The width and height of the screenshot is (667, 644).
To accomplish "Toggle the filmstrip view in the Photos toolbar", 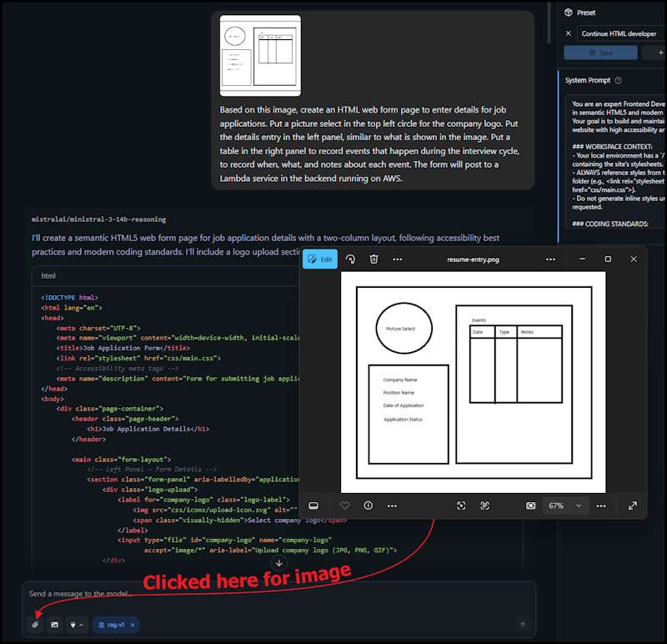I will 313,506.
